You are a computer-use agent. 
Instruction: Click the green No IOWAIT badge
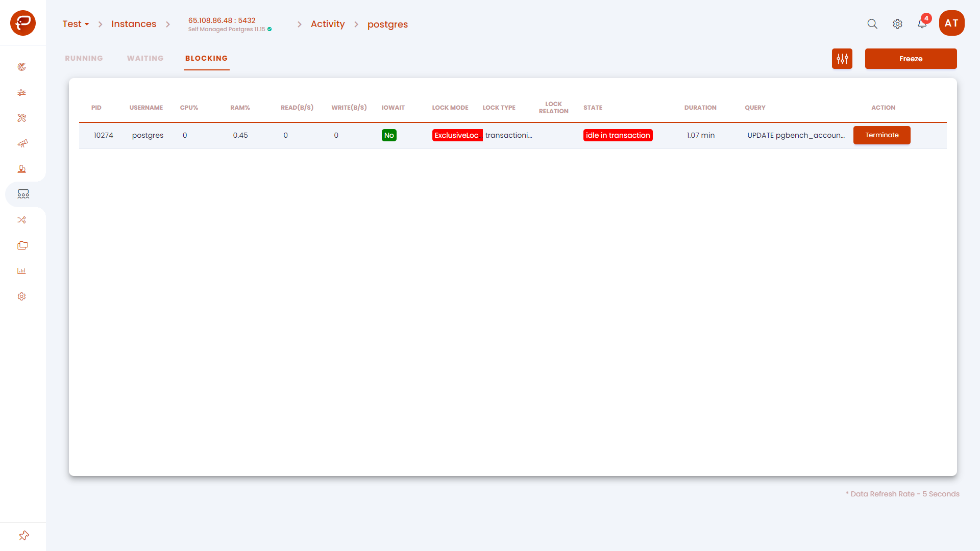[389, 135]
